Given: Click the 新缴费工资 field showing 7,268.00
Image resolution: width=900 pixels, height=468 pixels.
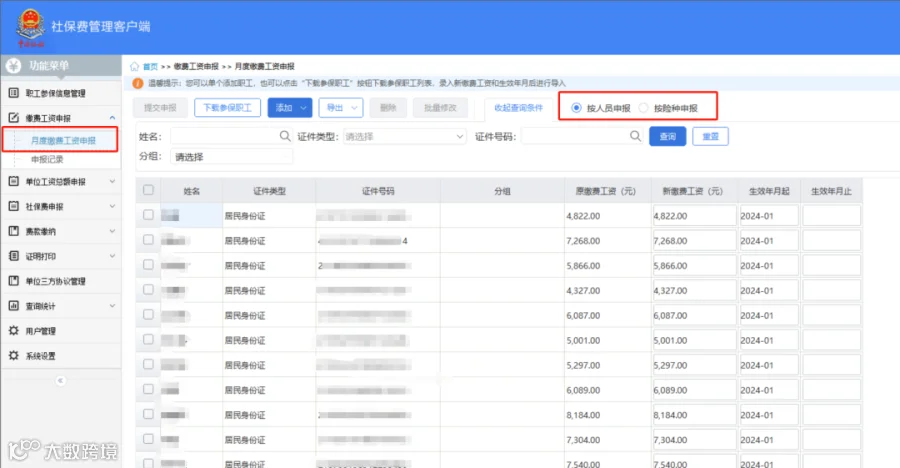Looking at the screenshot, I should point(694,241).
